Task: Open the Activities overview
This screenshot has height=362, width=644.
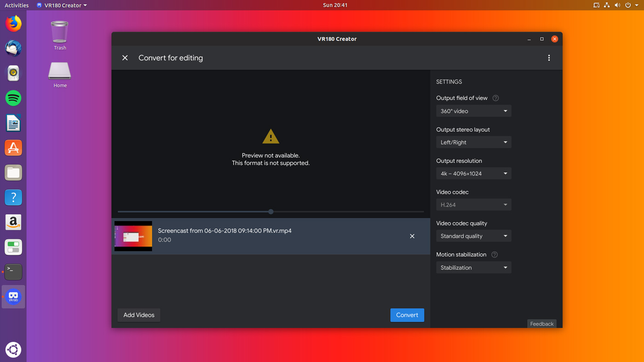Action: 17,5
